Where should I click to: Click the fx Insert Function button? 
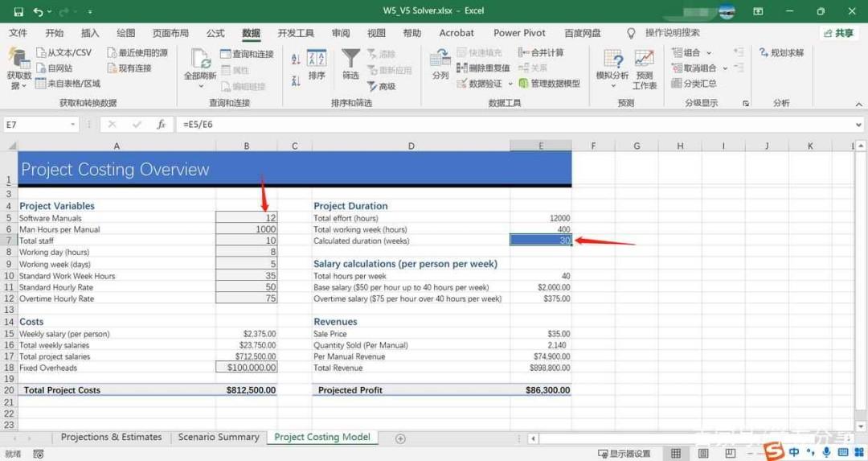point(161,125)
